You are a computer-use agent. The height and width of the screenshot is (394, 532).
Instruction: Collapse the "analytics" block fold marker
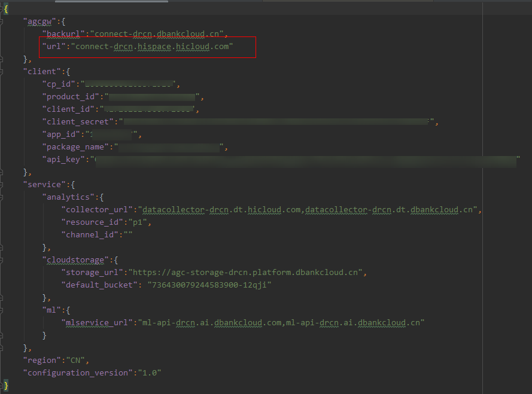click(1, 197)
